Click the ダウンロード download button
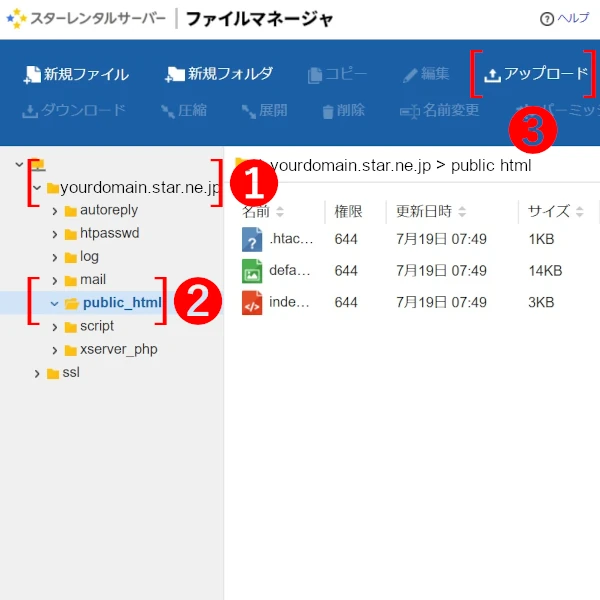 click(74, 111)
